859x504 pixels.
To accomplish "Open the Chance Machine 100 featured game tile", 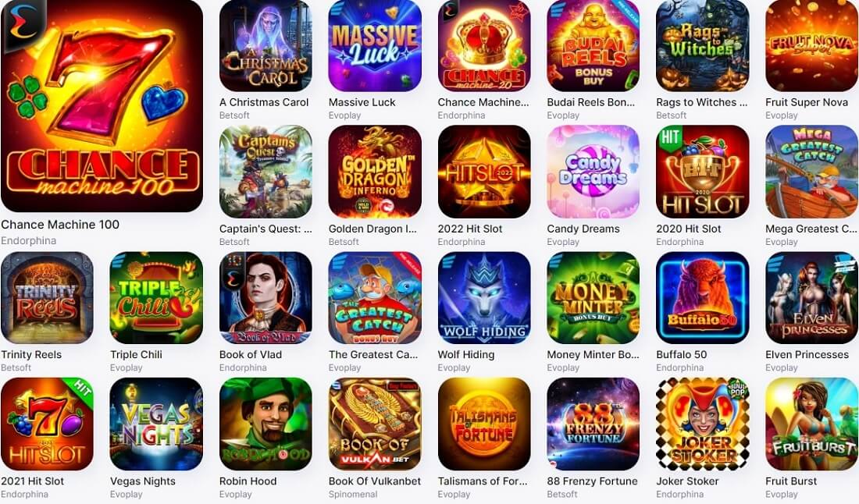I will [x=102, y=105].
